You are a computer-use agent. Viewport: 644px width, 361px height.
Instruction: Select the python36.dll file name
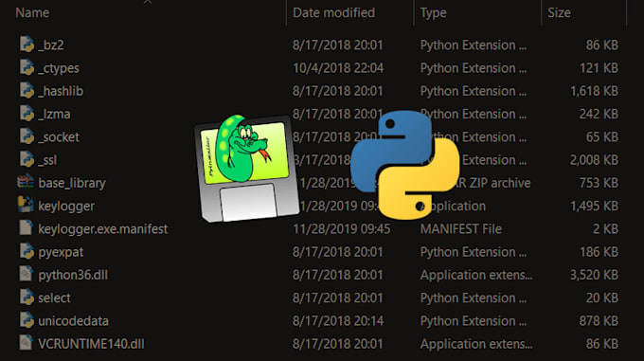pos(73,275)
